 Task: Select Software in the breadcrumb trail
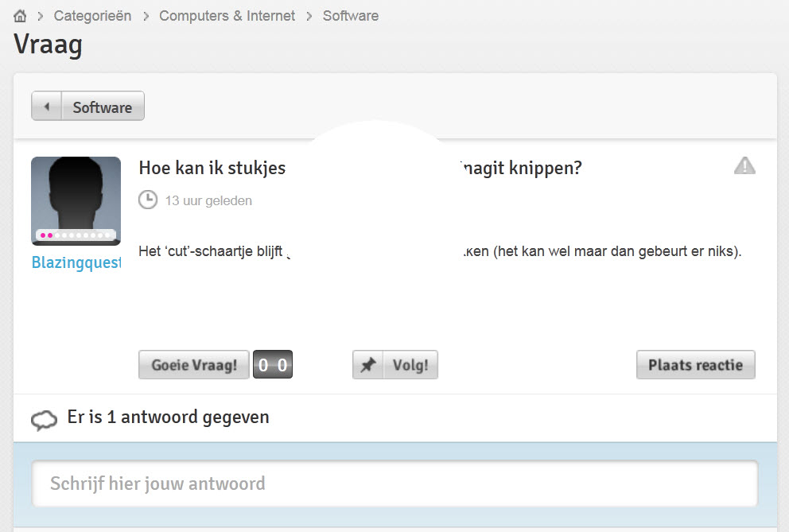click(x=350, y=14)
